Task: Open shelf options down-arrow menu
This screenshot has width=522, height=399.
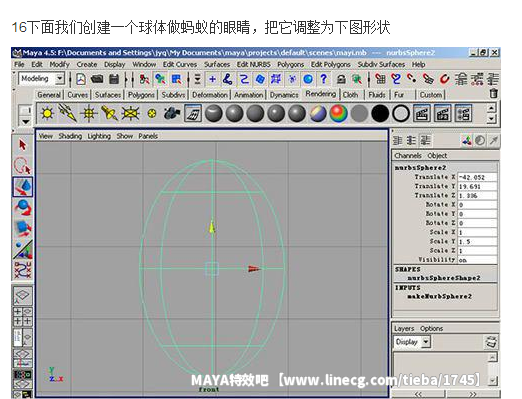Action: point(26,121)
